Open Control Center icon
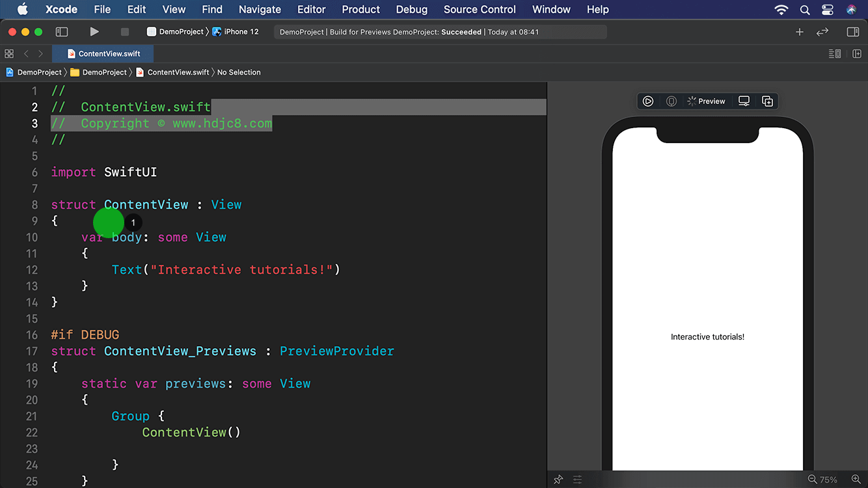This screenshot has height=488, width=868. pyautogui.click(x=828, y=10)
